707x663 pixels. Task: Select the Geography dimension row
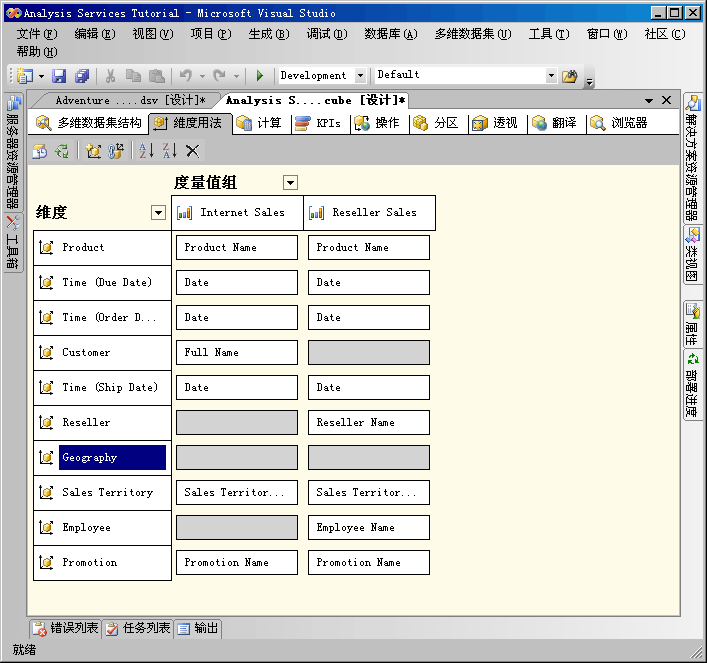pyautogui.click(x=102, y=457)
